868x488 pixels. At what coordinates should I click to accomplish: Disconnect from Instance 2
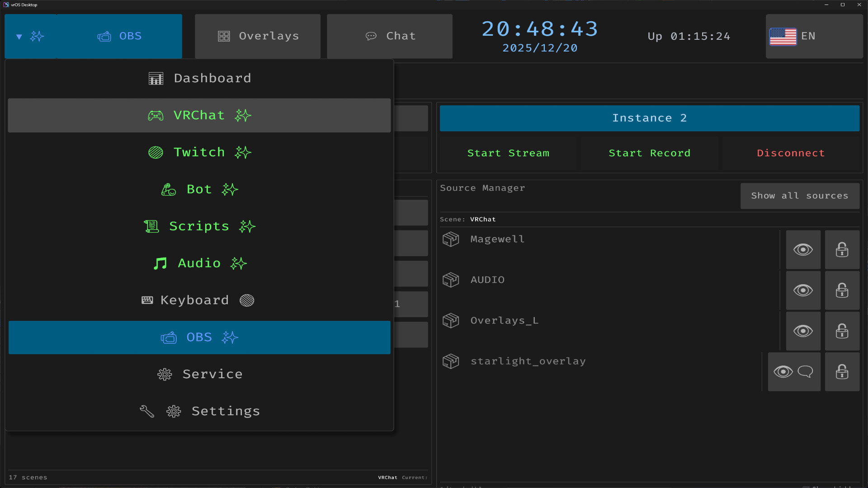[x=791, y=153]
